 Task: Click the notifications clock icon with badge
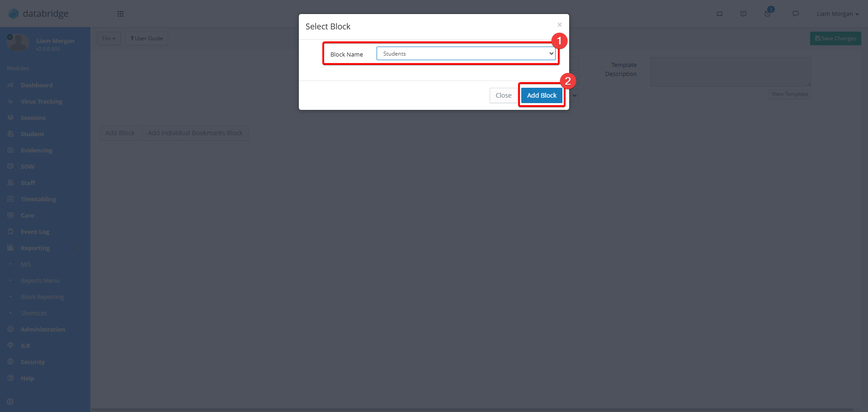click(768, 13)
